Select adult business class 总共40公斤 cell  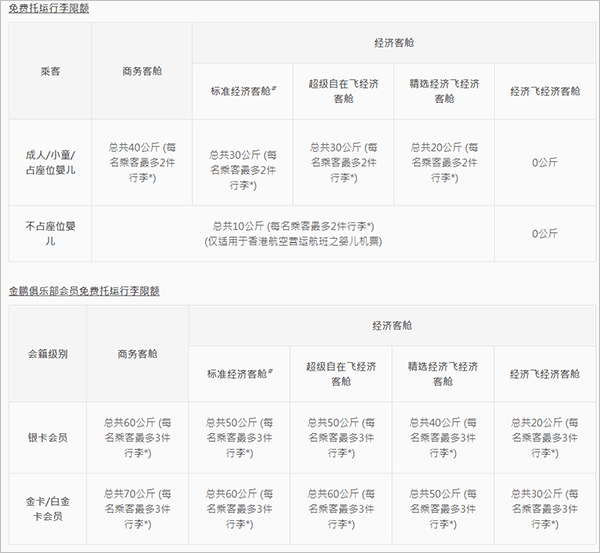pos(141,162)
